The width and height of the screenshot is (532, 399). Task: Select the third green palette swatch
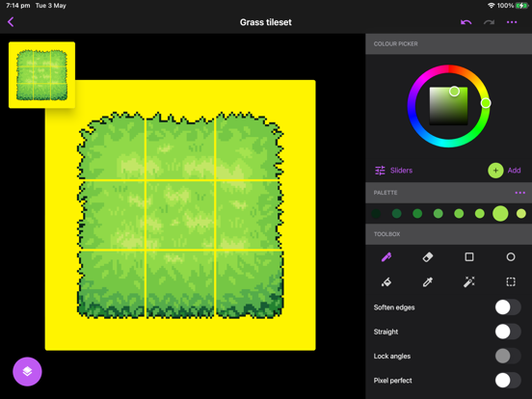(x=417, y=213)
